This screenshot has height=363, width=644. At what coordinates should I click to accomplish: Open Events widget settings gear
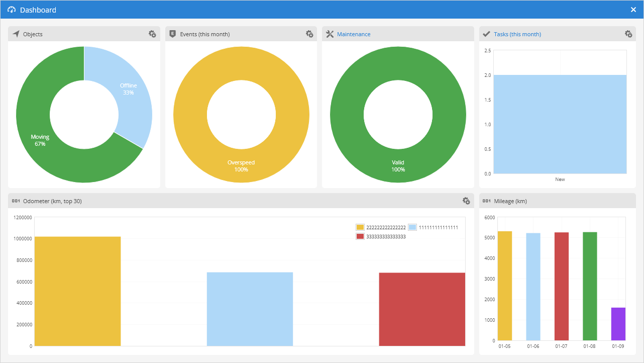(x=309, y=34)
